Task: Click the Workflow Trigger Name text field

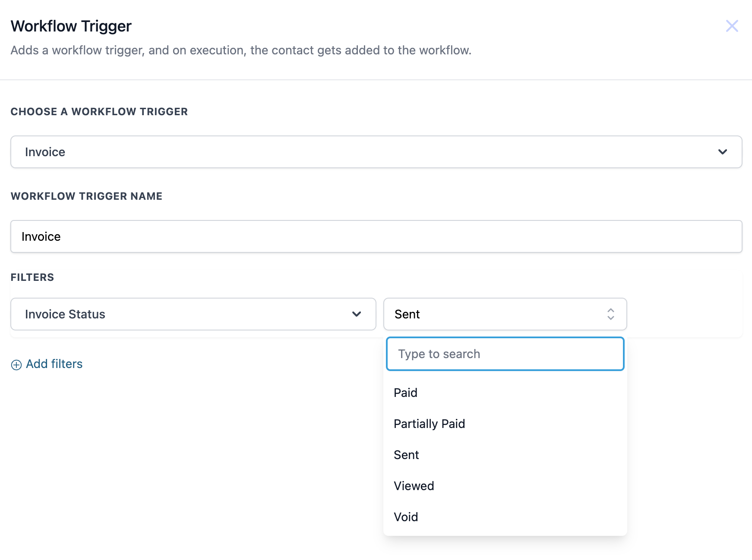Action: tap(376, 236)
